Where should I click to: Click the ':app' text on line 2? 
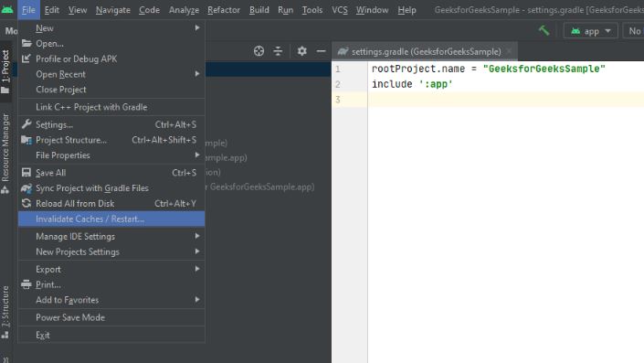pos(436,84)
